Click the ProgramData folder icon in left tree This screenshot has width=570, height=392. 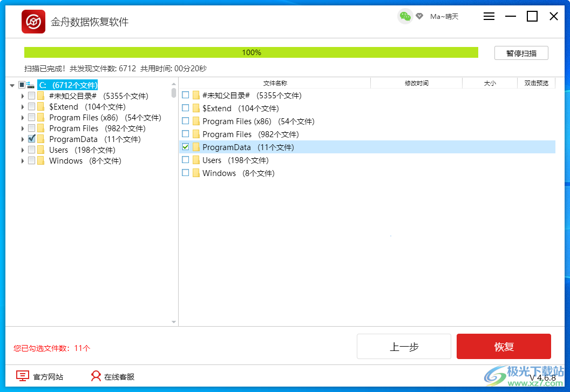click(40, 139)
